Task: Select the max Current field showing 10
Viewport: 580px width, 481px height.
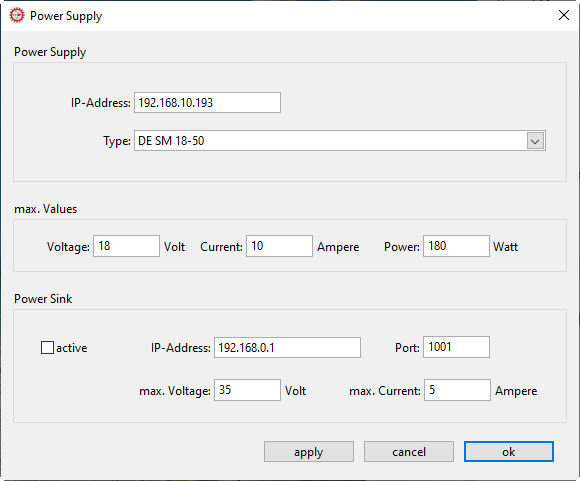Action: [x=279, y=246]
